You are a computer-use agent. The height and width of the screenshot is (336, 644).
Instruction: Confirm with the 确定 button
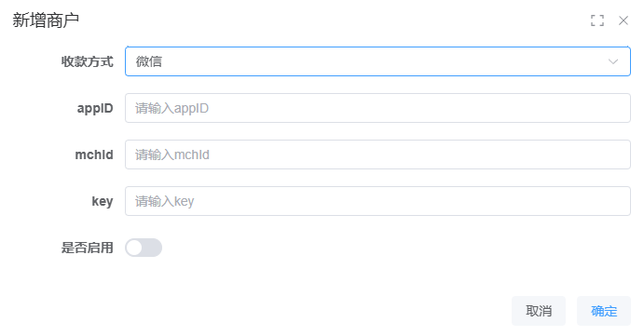(x=604, y=311)
